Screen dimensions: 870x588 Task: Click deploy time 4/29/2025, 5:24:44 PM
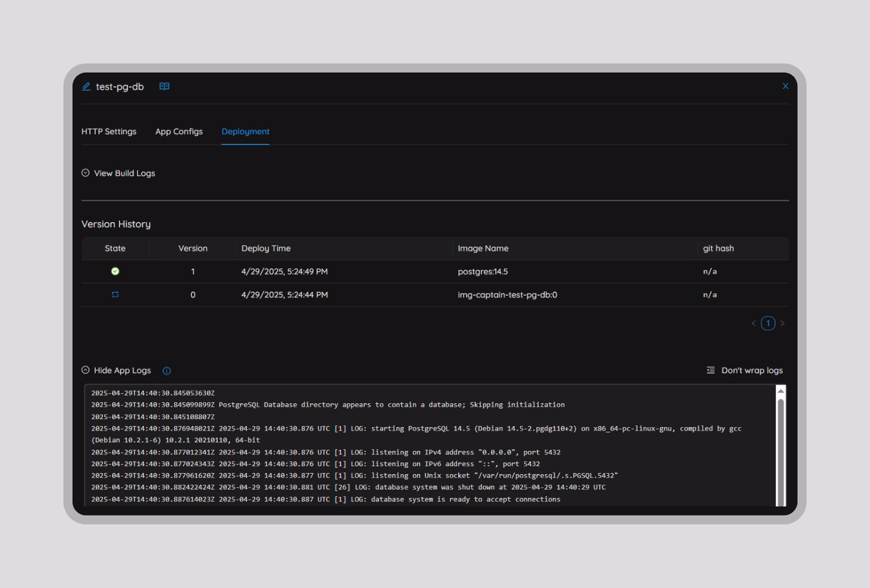[x=284, y=295]
